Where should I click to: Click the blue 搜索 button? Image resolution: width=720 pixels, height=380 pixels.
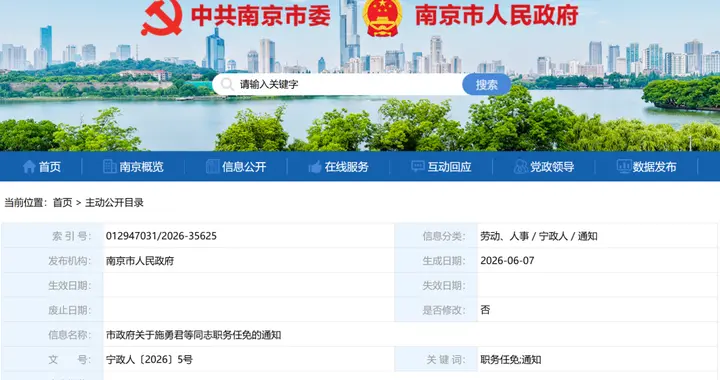coord(486,85)
